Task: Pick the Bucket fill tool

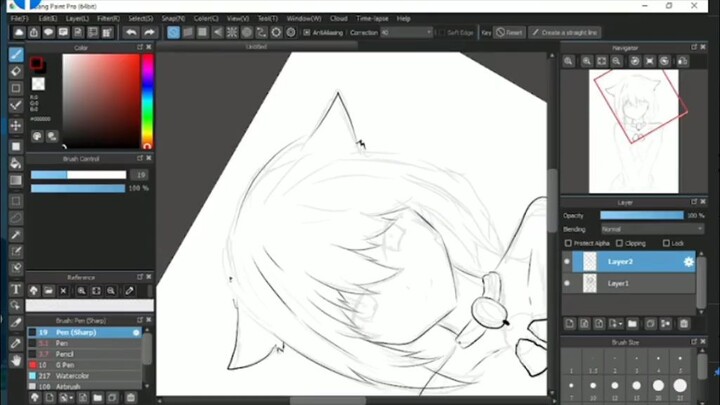Action: (16, 162)
